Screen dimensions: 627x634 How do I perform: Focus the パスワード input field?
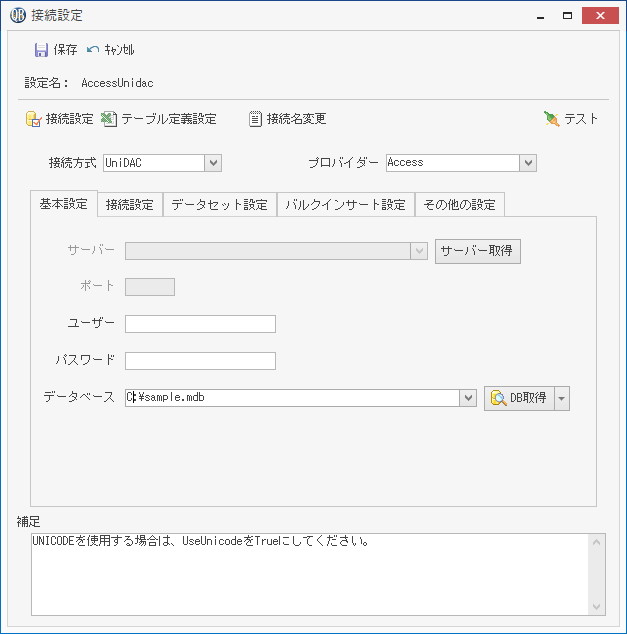pos(200,361)
